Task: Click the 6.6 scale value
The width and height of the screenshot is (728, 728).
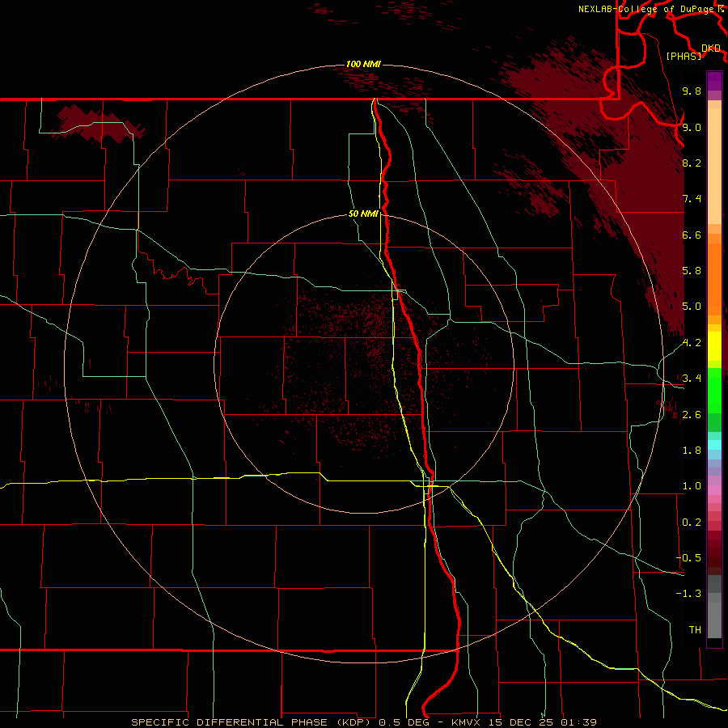Action: click(x=692, y=235)
